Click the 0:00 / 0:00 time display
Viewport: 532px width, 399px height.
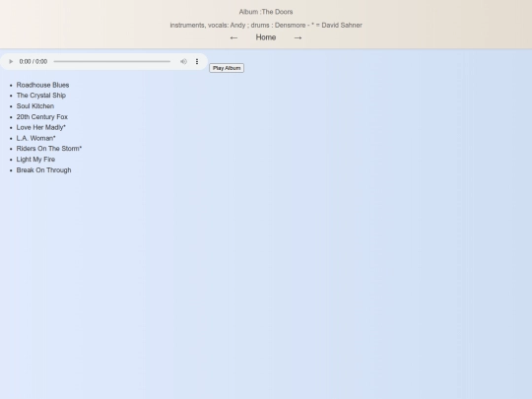pos(33,61)
